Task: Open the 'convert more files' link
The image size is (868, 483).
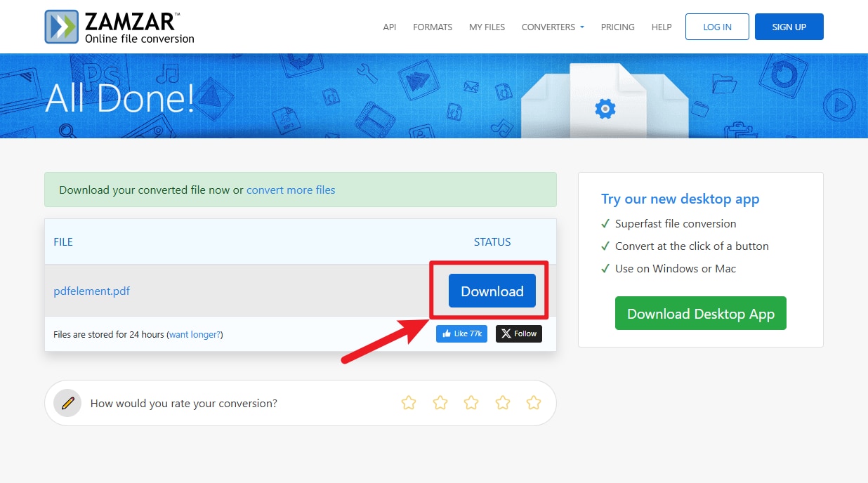Action: (x=291, y=190)
